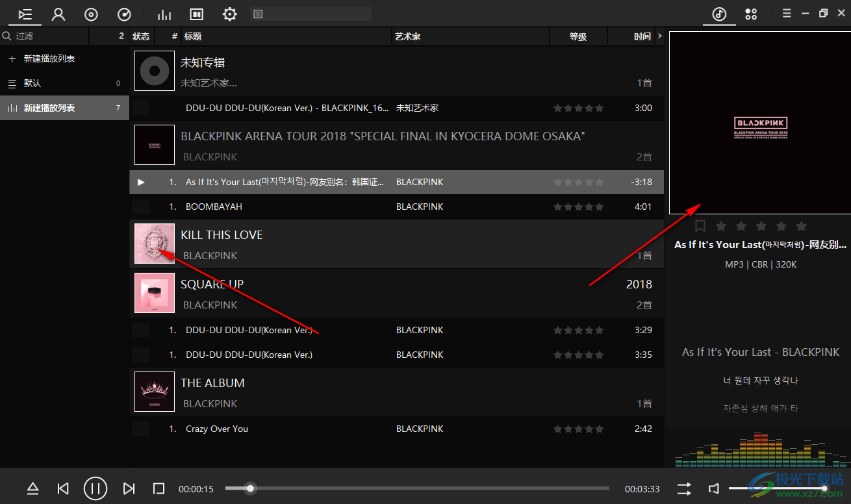Image resolution: width=851 pixels, height=504 pixels.
Task: Expand columns with the header arrow
Action: click(x=660, y=36)
